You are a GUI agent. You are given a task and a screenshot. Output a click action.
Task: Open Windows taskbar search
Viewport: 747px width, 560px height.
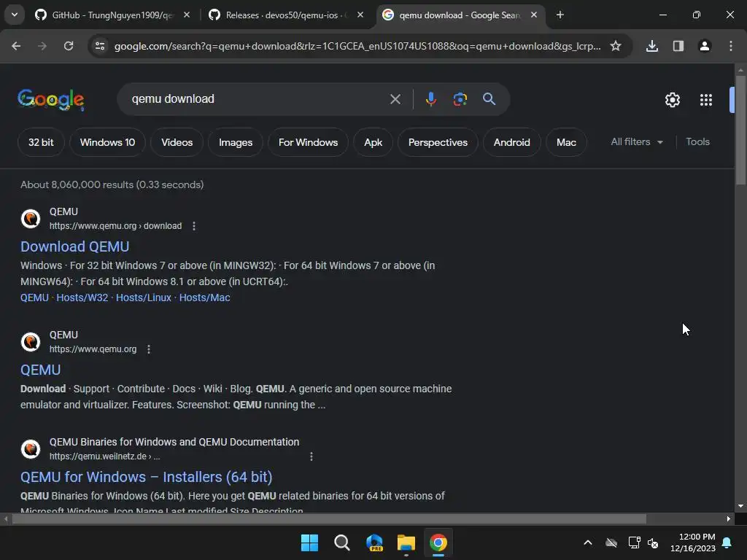click(x=342, y=542)
